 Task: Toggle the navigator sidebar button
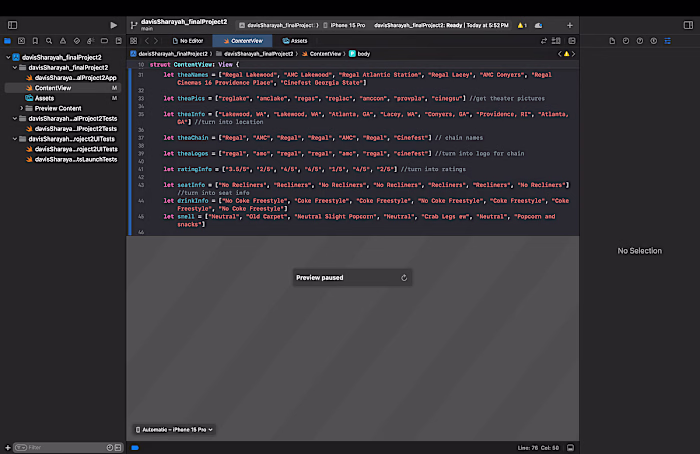(x=12, y=25)
